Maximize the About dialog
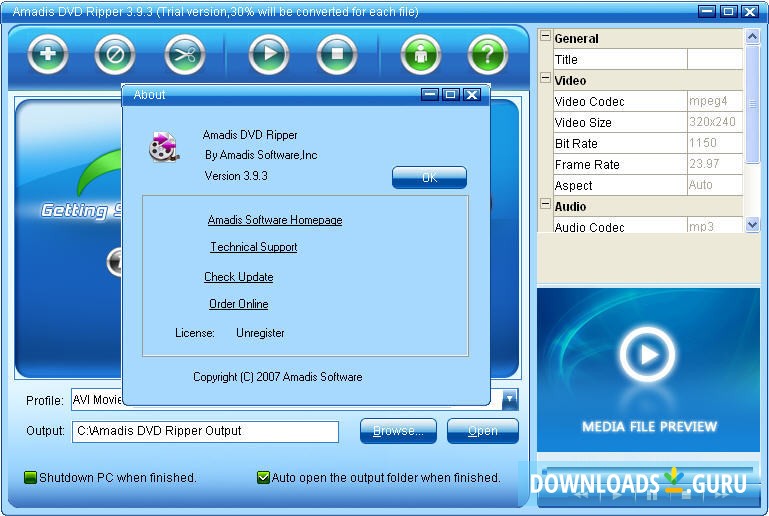This screenshot has height=516, width=769. pyautogui.click(x=451, y=95)
